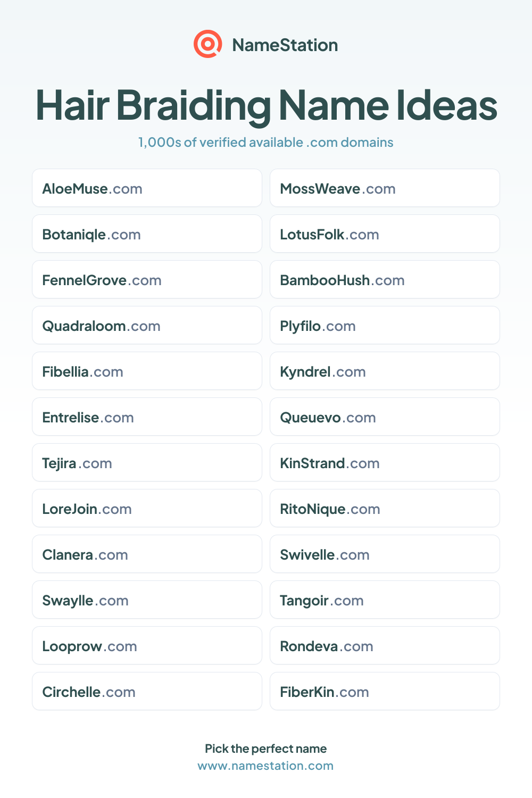Select the FiberKin.com domain card
The image size is (532, 798).
point(385,691)
